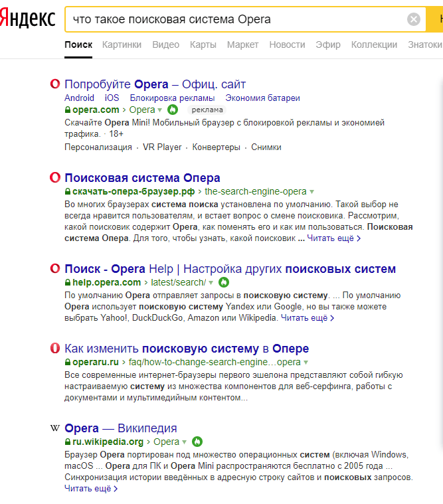Viewport: 443px width, 504px height.
Task: Click inside the search query field
Action: [x=232, y=19]
